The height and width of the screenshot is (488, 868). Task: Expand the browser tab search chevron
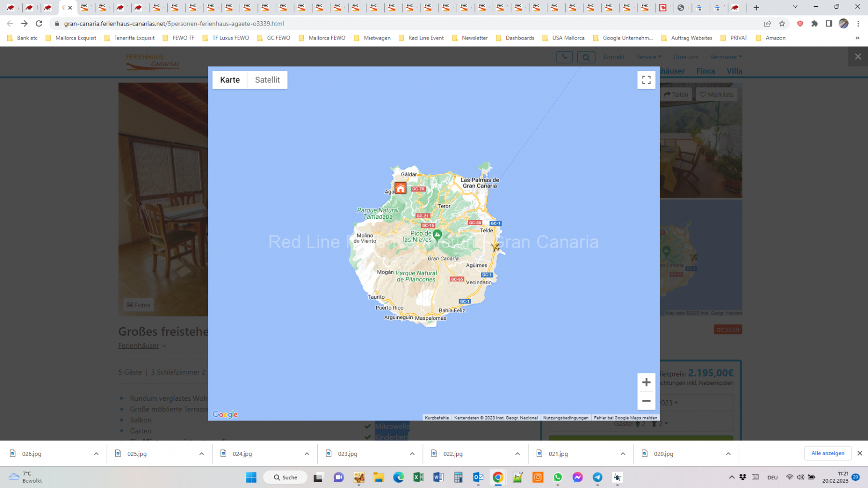coord(795,7)
